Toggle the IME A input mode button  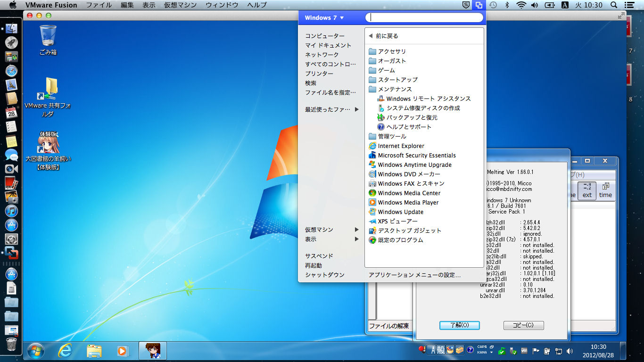tap(432, 350)
